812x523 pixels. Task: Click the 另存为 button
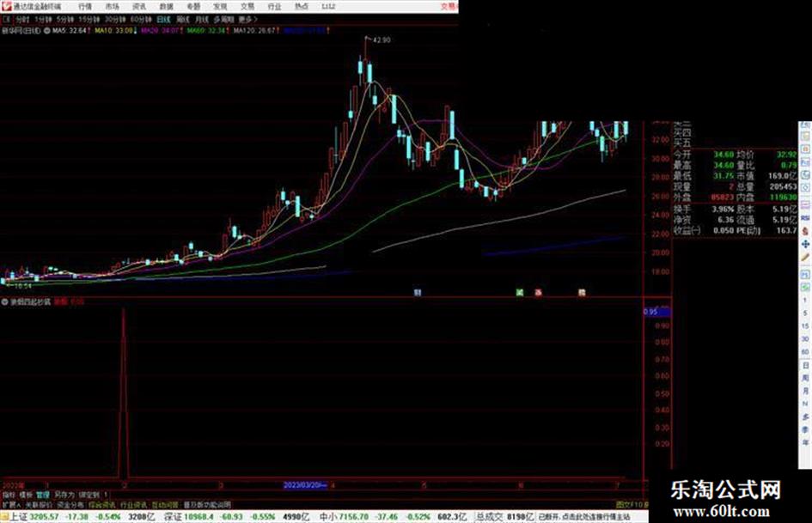point(64,495)
